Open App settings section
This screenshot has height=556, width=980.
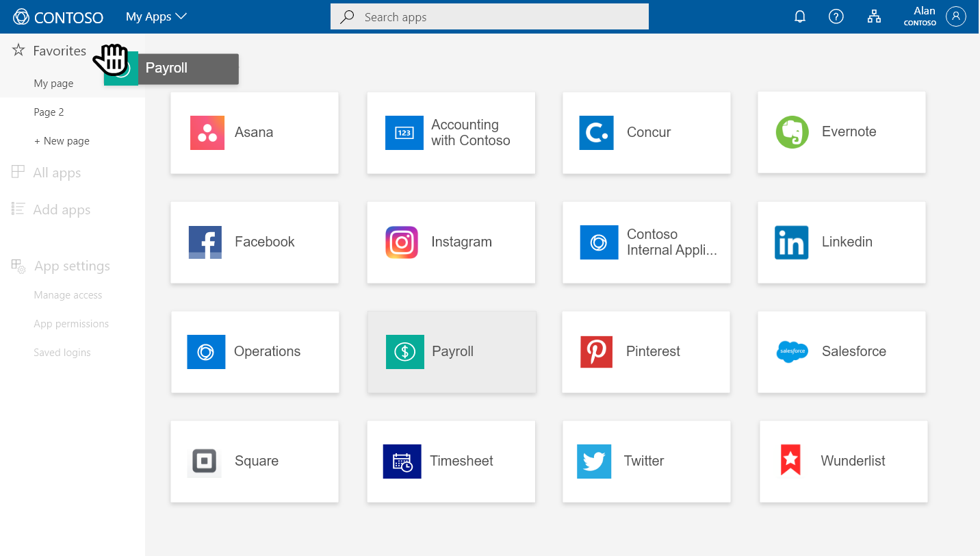pos(72,266)
